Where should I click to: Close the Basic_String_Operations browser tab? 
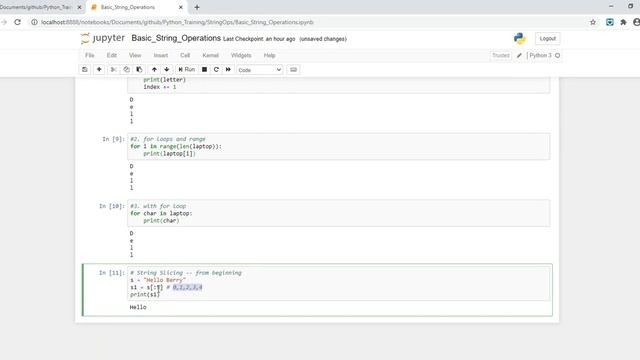point(181,7)
